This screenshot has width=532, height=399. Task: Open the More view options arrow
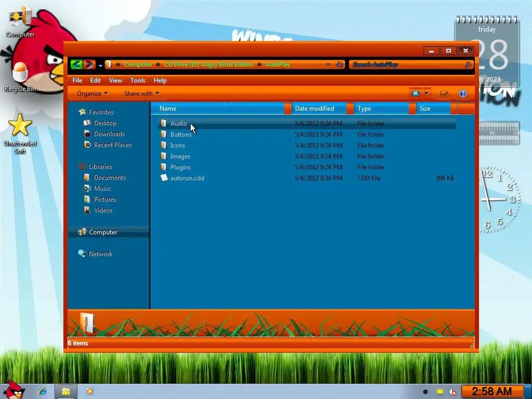point(427,94)
